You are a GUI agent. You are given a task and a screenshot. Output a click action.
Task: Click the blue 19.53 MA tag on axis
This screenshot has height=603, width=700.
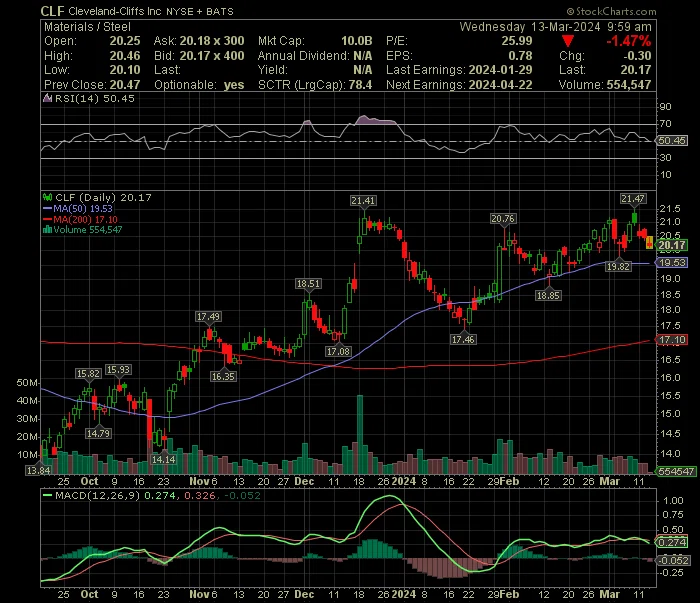pyautogui.click(x=672, y=263)
